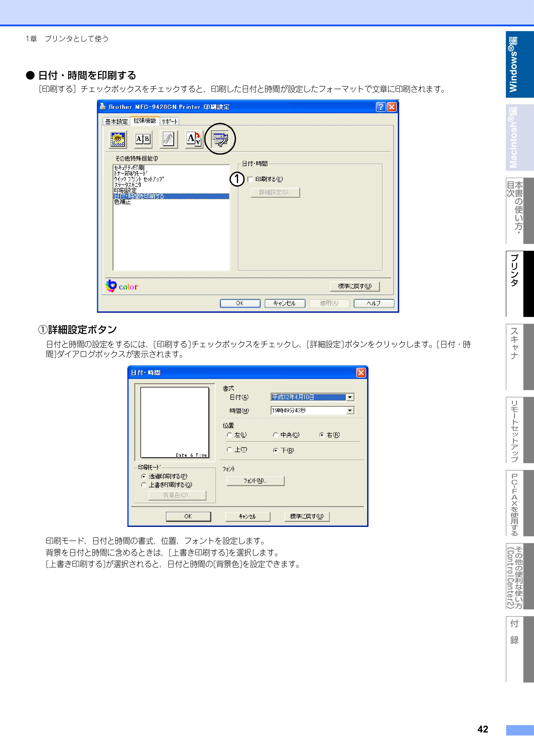Select the 下(B) position radio button
The height and width of the screenshot is (756, 534).
coord(276,451)
